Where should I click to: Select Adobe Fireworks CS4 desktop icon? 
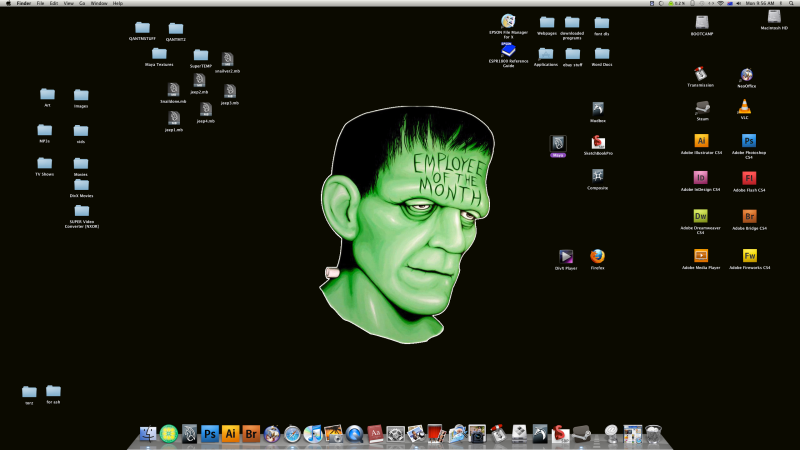point(749,256)
